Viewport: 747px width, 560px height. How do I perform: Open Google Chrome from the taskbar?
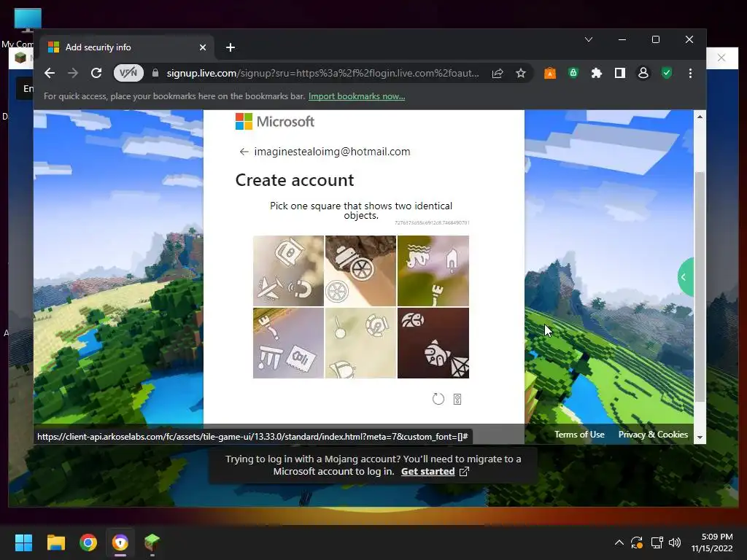pyautogui.click(x=88, y=542)
